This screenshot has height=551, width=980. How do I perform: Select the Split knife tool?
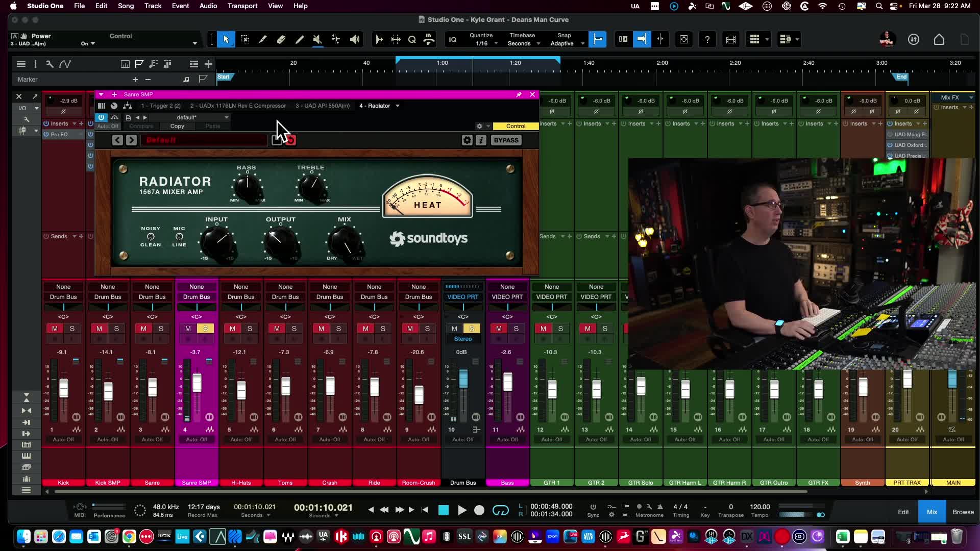click(262, 39)
